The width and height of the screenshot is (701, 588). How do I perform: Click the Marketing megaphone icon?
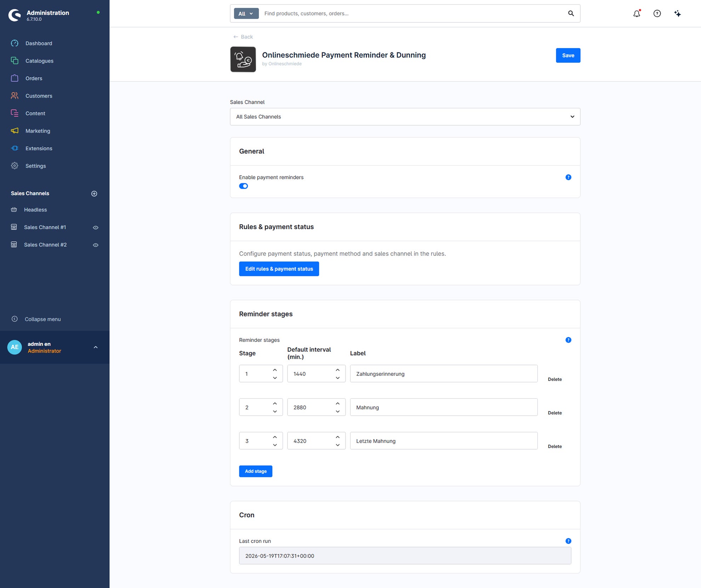point(15,131)
